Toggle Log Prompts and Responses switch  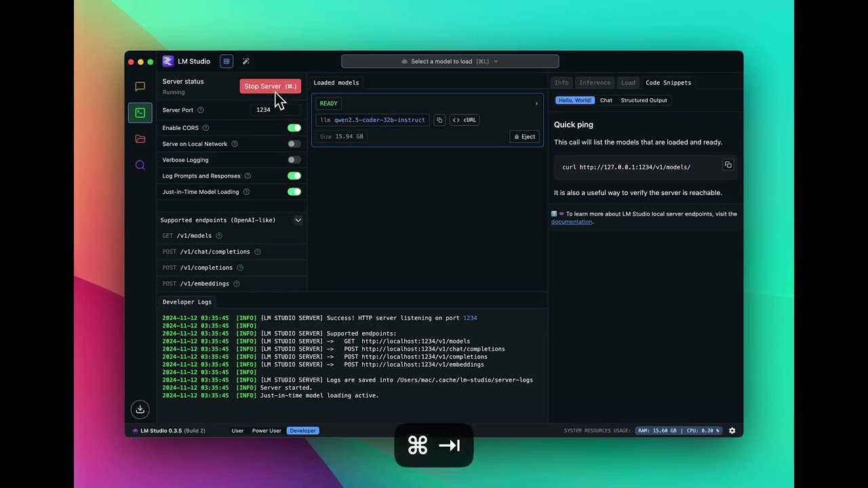pyautogui.click(x=294, y=176)
